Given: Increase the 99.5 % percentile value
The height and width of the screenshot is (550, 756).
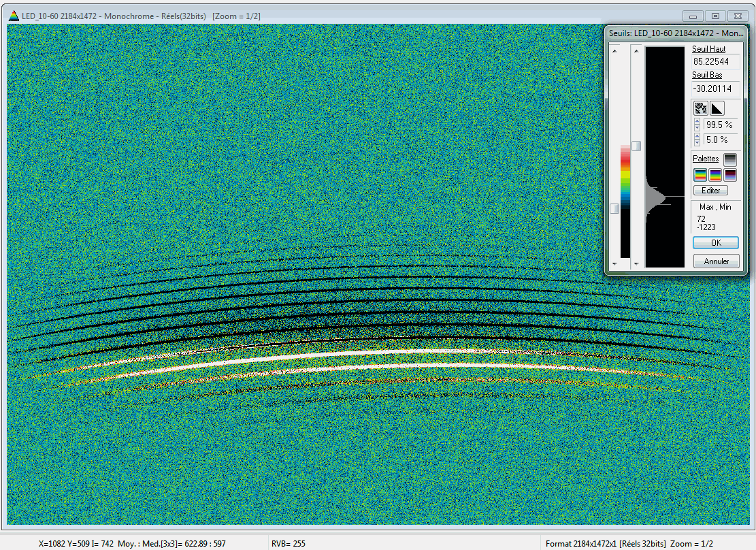Looking at the screenshot, I should [697, 122].
